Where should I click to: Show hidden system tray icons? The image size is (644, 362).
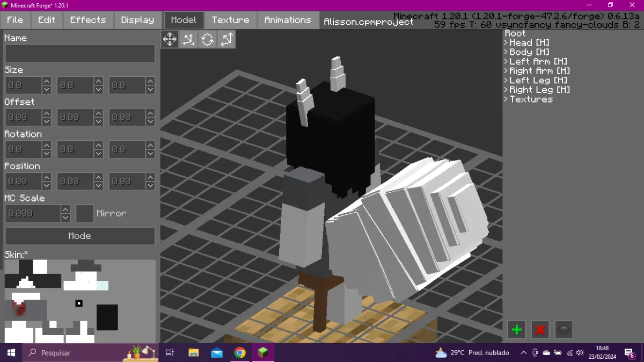pyautogui.click(x=524, y=353)
